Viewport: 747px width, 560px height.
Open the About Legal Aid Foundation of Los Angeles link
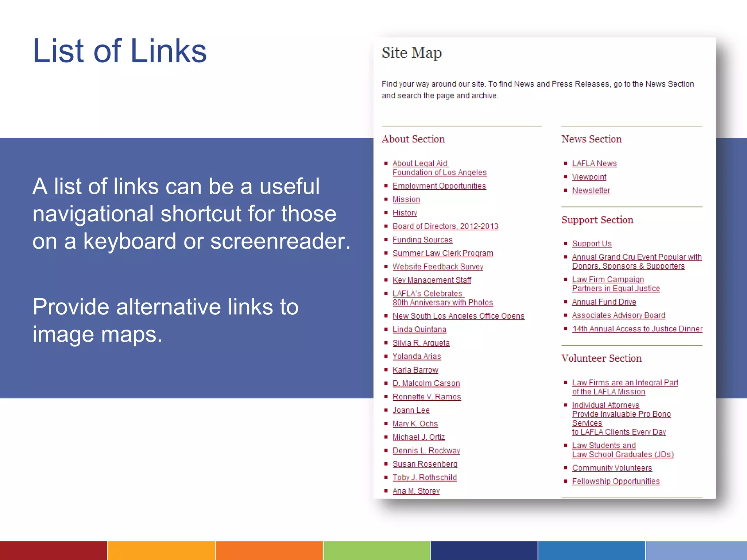tap(440, 168)
